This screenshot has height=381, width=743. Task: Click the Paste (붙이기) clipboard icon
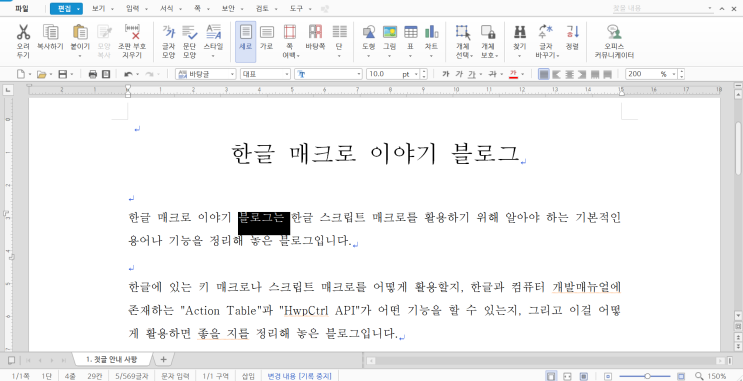[x=80, y=32]
